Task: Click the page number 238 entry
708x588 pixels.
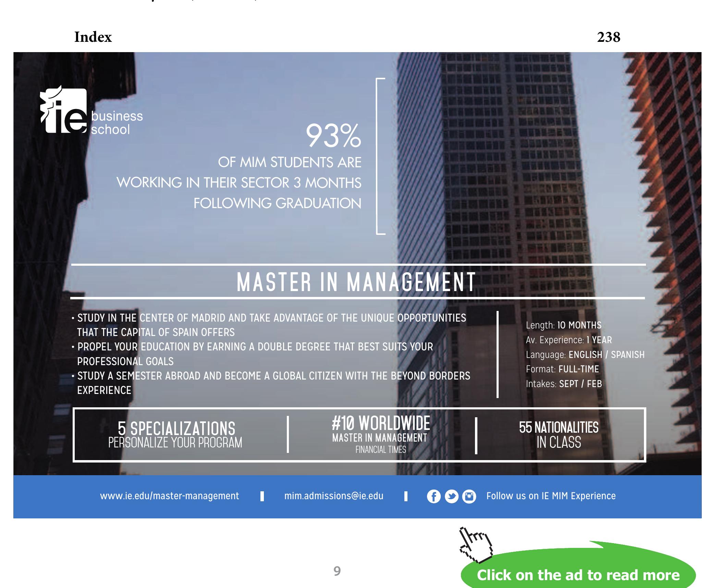Action: coord(608,37)
